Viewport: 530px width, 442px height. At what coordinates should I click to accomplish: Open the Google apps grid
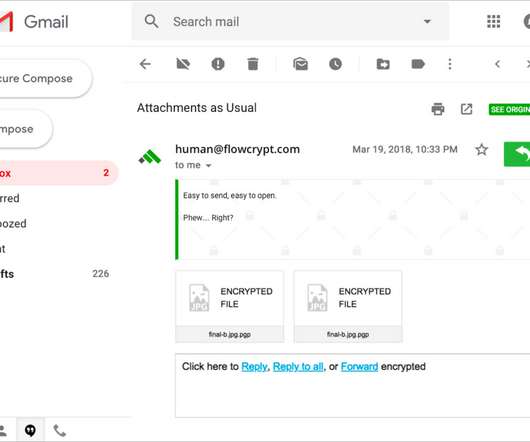tap(493, 22)
